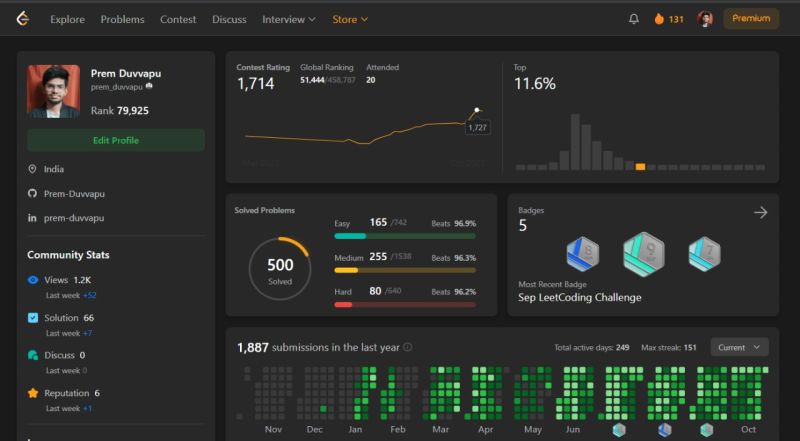Viewport: 800px width, 441px height.
Task: Click the Premium button
Action: (x=751, y=18)
